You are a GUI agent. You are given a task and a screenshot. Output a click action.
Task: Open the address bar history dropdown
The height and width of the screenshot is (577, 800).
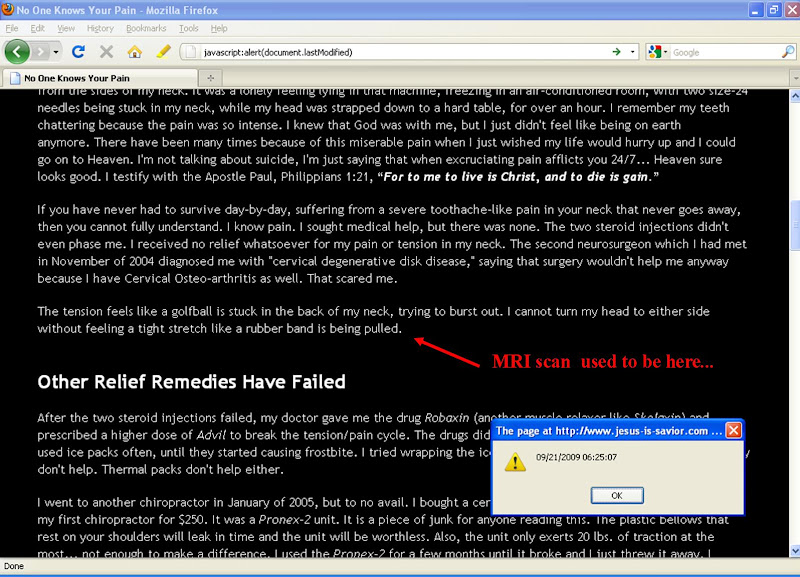pyautogui.click(x=633, y=52)
